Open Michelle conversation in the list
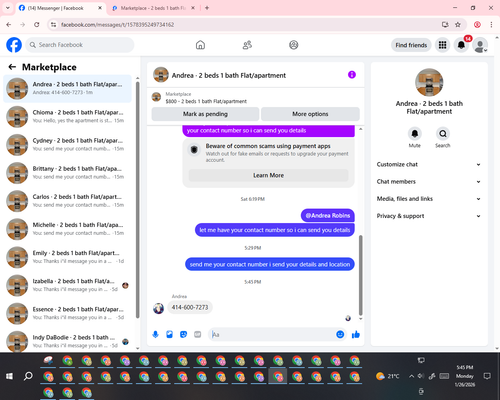 (67, 229)
